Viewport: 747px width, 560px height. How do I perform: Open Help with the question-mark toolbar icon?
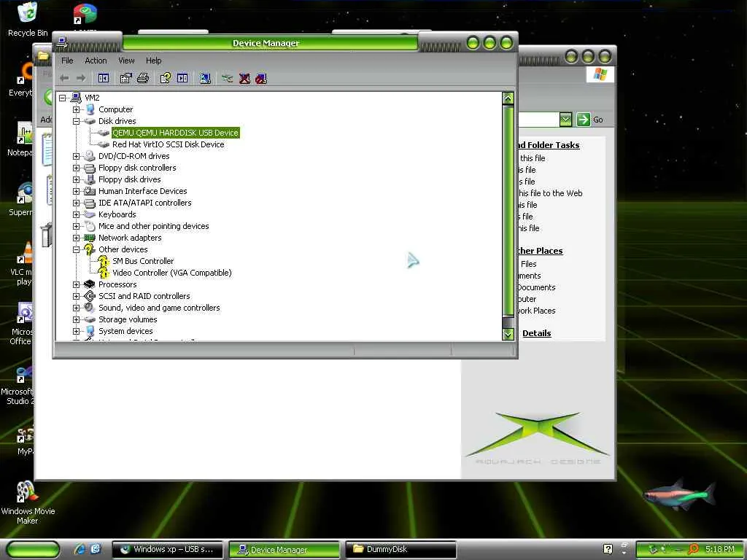166,78
